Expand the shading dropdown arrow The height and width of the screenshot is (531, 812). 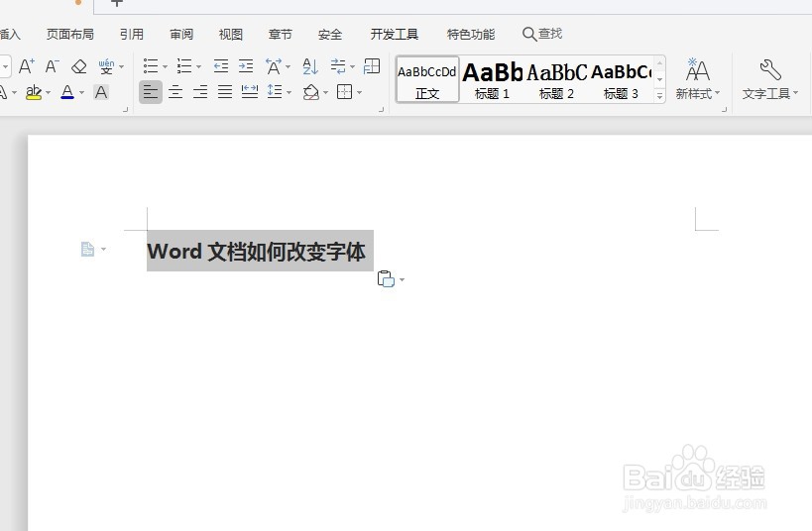326,93
